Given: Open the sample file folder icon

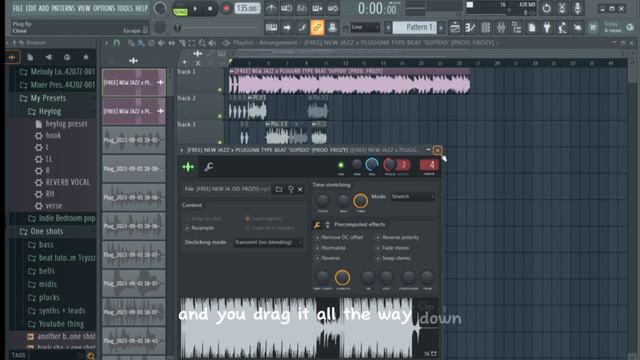Looking at the screenshot, I should coord(279,189).
